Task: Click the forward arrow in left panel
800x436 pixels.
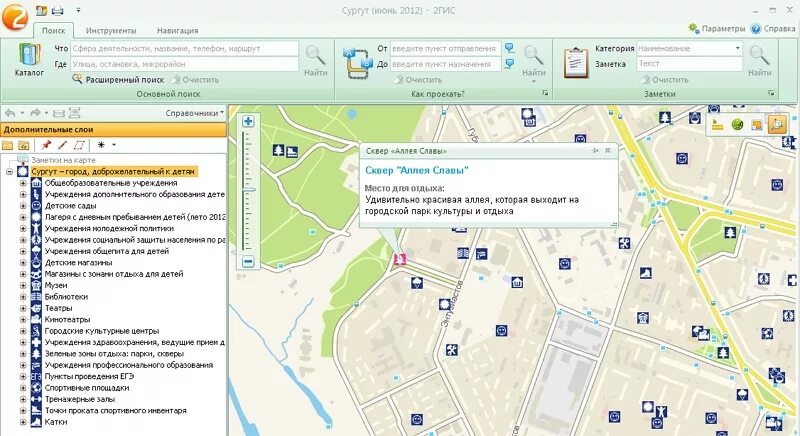Action: [35, 113]
